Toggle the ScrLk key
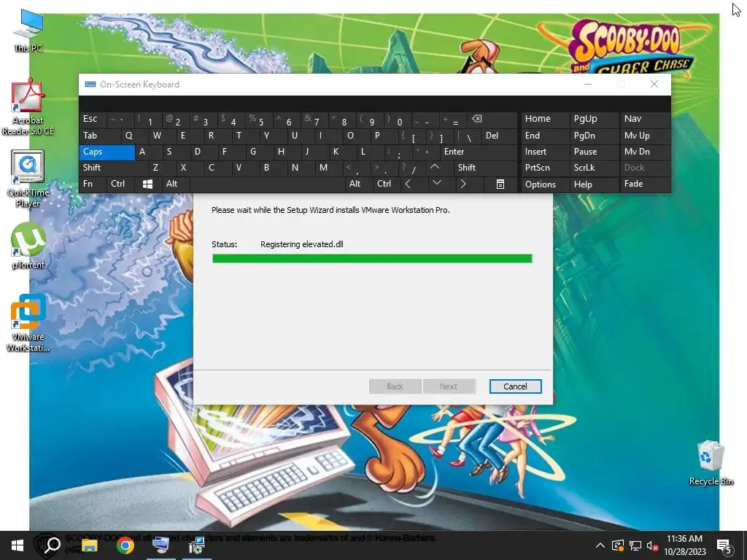The image size is (747, 560). pos(594,168)
